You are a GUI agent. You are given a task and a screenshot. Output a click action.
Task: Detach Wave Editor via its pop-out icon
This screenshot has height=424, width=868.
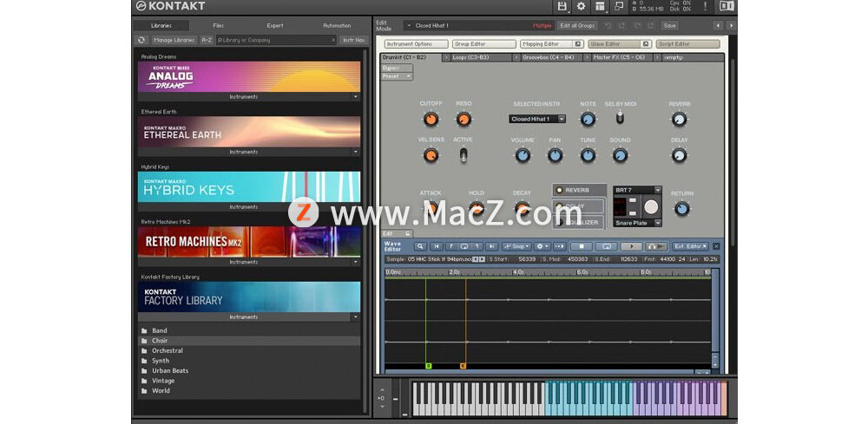[646, 43]
